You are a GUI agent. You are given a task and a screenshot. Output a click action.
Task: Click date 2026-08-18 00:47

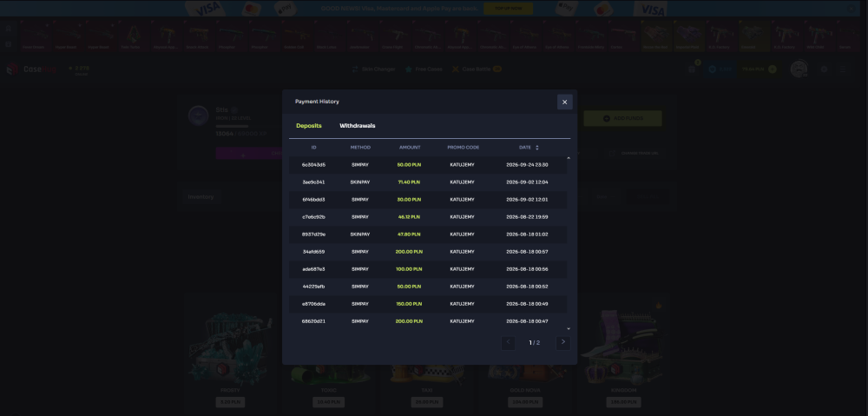pyautogui.click(x=527, y=320)
